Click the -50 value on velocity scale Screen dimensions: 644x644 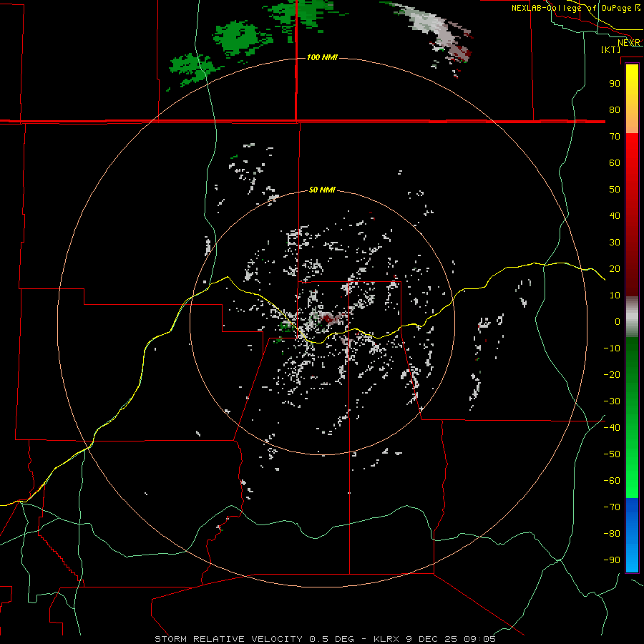coord(612,454)
